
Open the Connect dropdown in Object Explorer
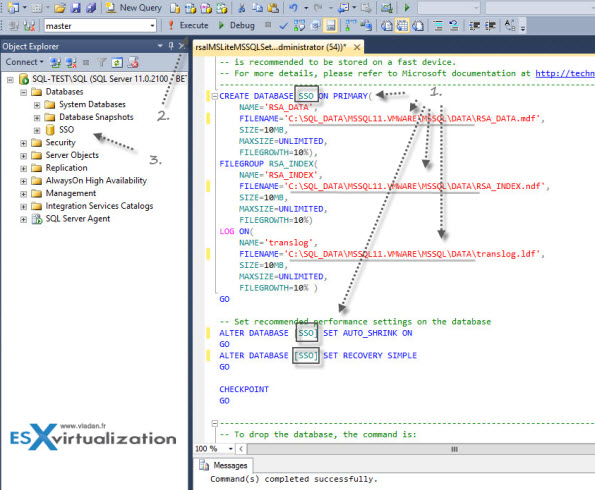point(24,62)
